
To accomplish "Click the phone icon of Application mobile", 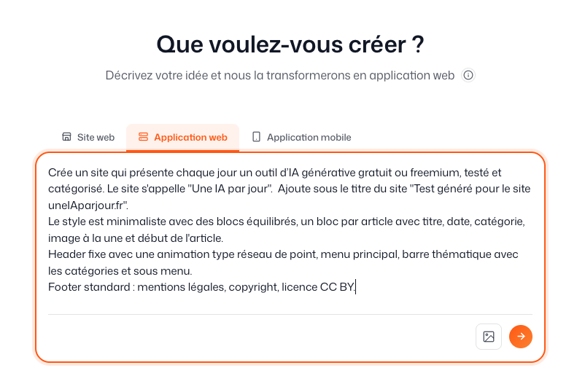I will [256, 137].
